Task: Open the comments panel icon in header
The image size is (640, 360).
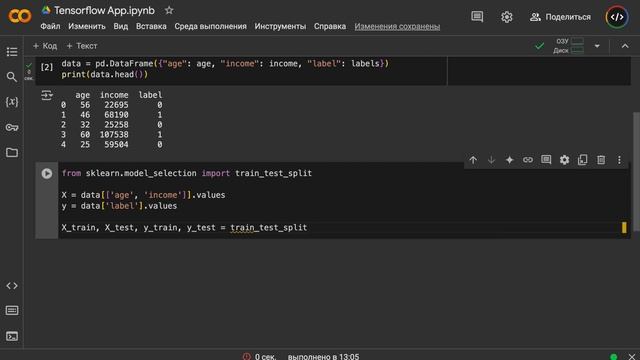Action: click(477, 17)
